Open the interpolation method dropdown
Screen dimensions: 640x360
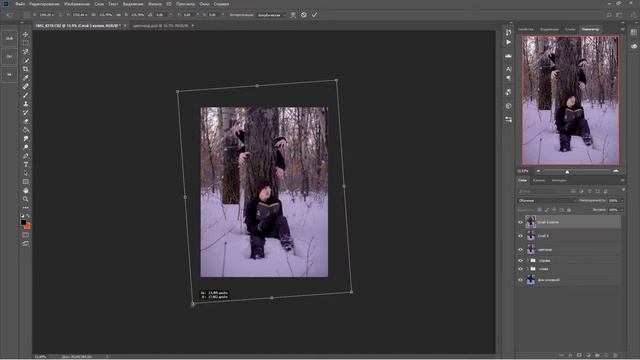coord(271,15)
